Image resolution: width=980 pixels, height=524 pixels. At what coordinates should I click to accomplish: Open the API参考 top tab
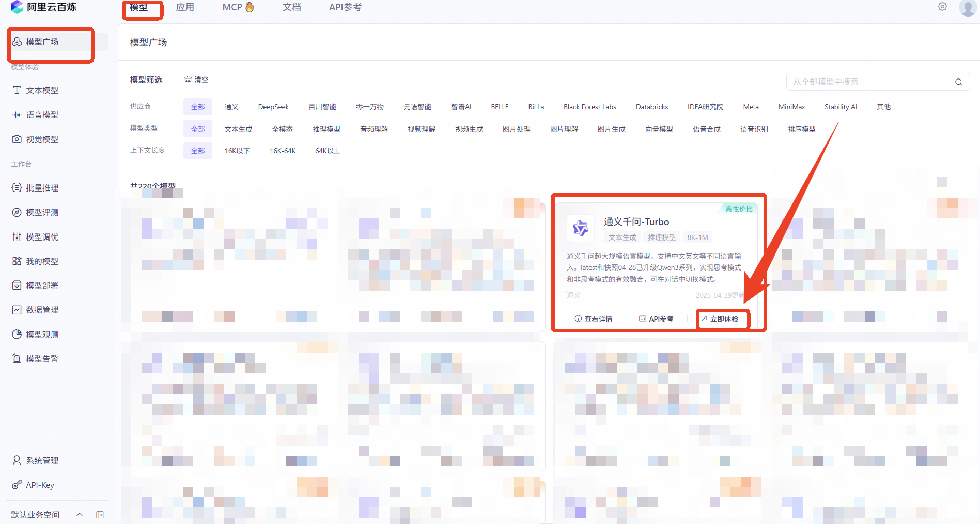pos(345,7)
